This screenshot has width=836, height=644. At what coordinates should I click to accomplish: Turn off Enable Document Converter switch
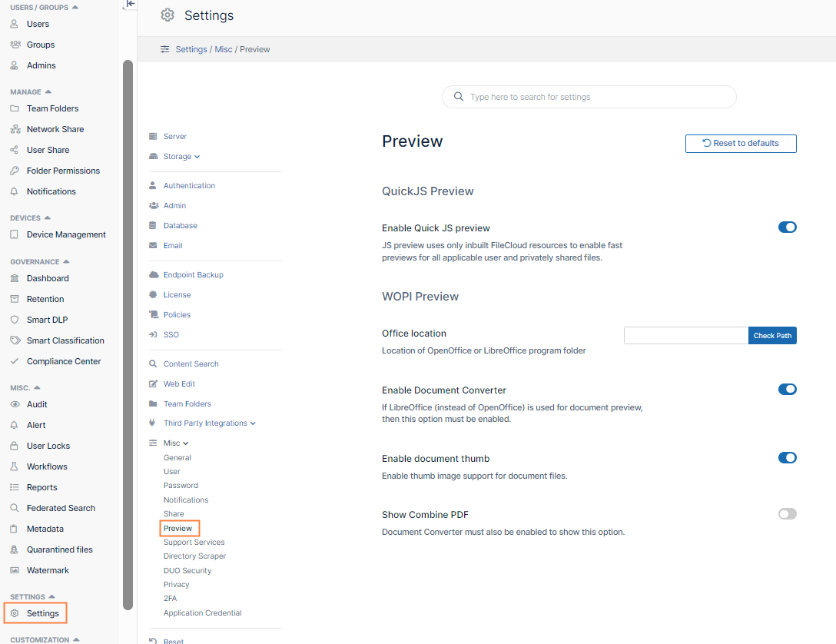coord(787,390)
